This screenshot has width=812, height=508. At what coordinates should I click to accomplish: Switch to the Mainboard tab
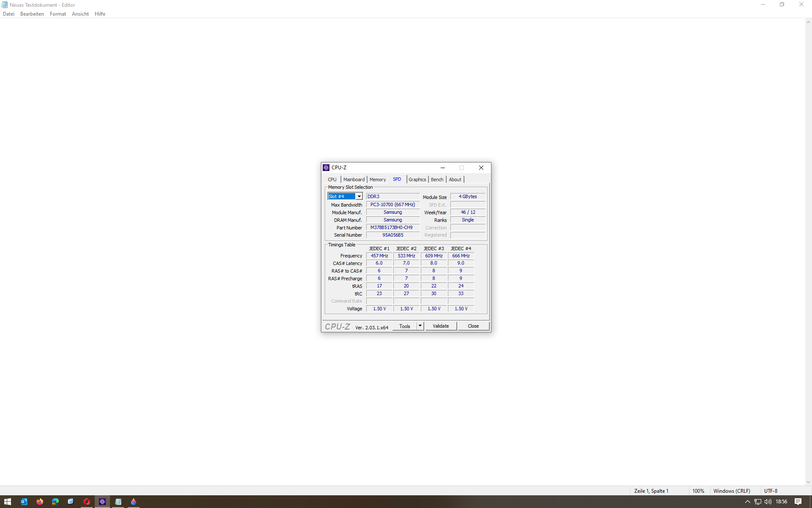click(x=354, y=179)
